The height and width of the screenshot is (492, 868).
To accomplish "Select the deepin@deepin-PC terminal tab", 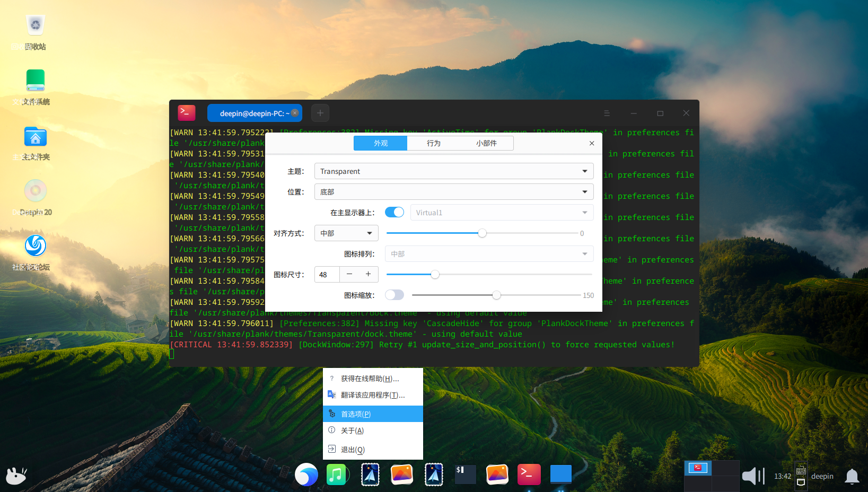I will point(255,113).
